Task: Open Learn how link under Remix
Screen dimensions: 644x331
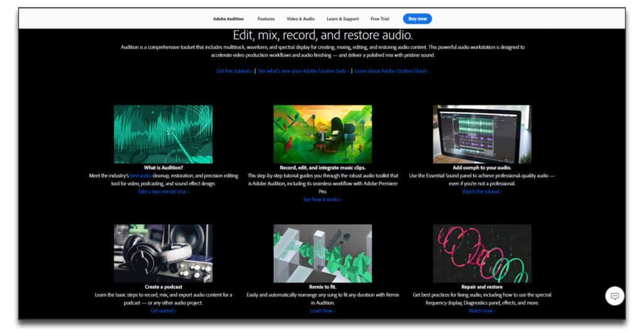Action: [323, 310]
